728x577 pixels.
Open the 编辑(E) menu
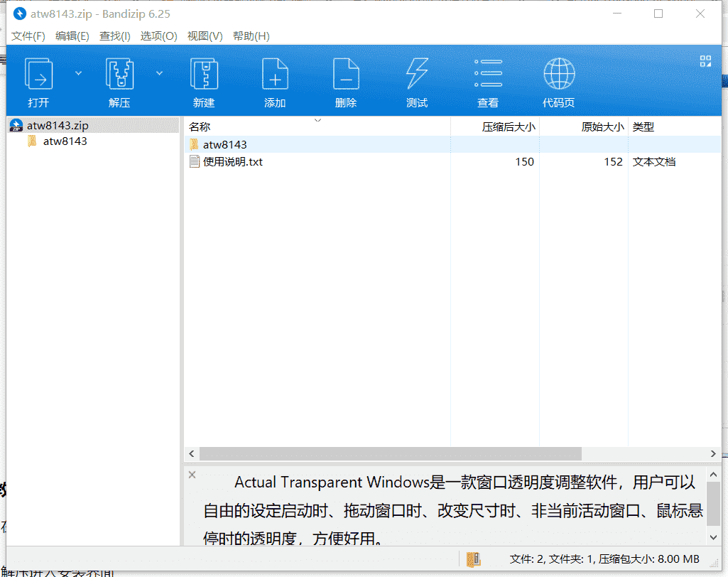(x=72, y=36)
